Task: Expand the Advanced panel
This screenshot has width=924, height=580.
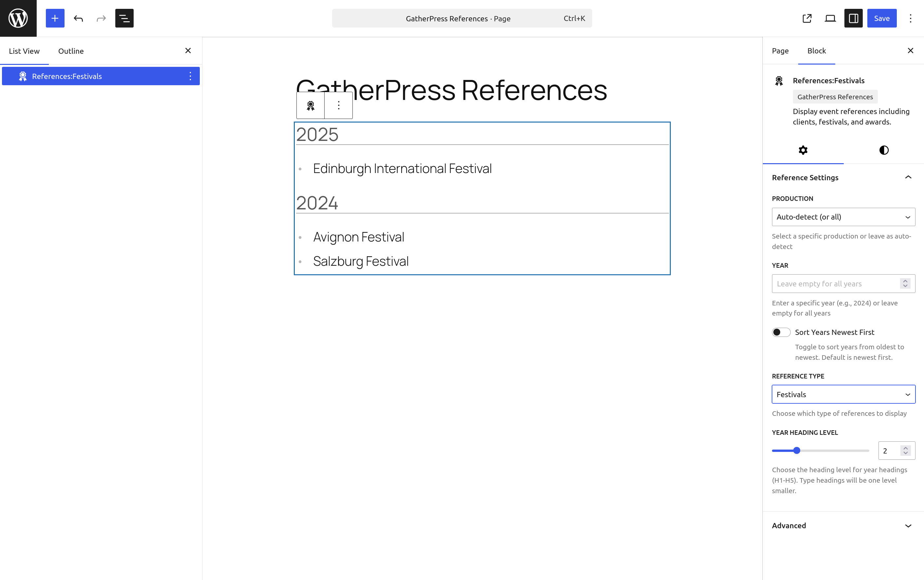Action: 843,526
